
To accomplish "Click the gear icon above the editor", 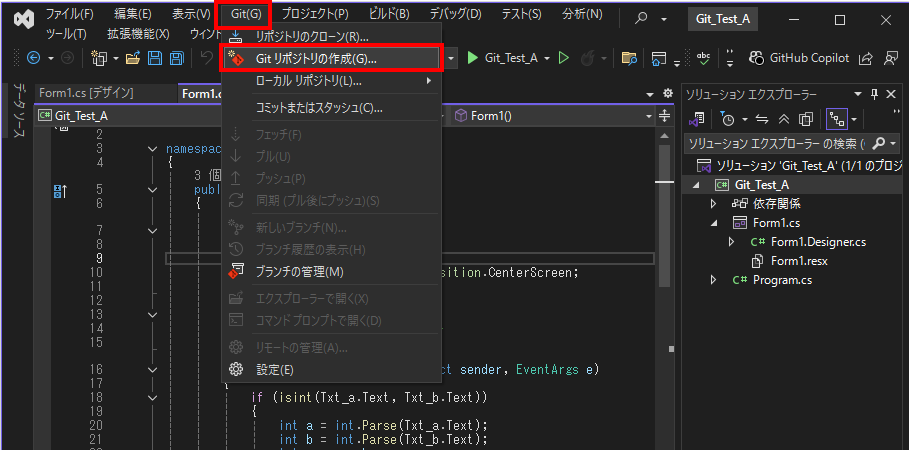I will click(668, 93).
